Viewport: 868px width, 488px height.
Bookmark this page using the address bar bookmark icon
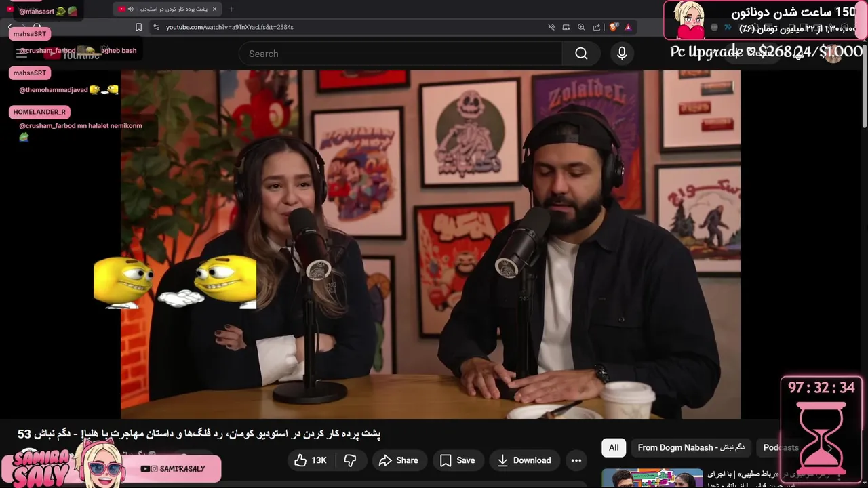[x=138, y=27]
